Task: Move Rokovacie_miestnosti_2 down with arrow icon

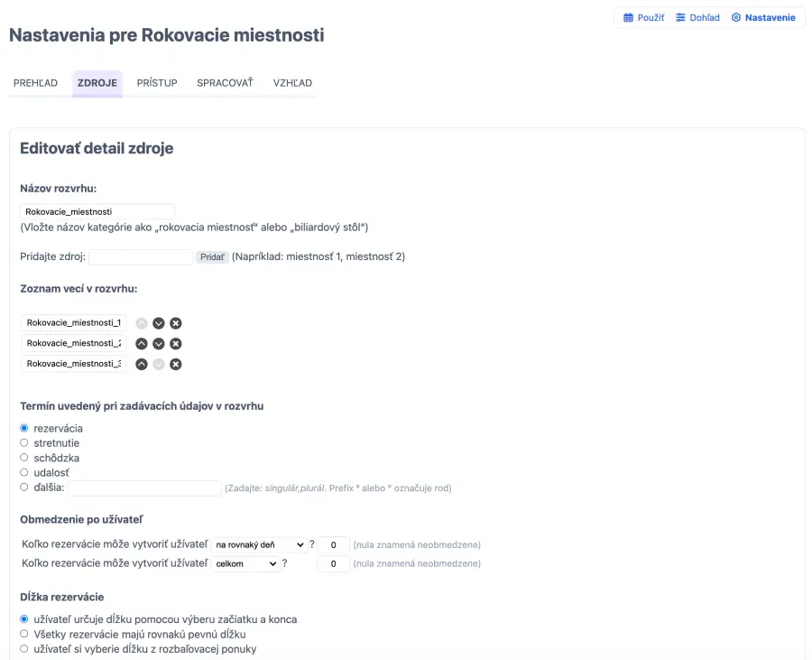Action: pyautogui.click(x=159, y=344)
